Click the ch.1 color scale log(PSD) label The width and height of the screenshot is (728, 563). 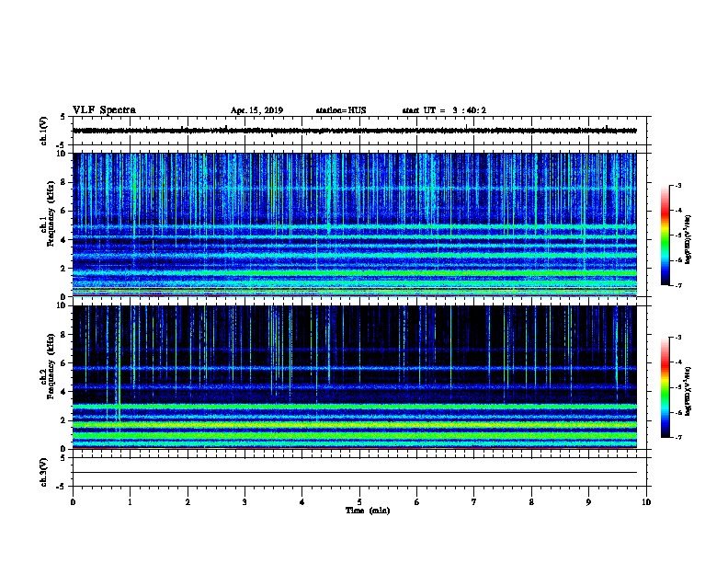pos(688,239)
